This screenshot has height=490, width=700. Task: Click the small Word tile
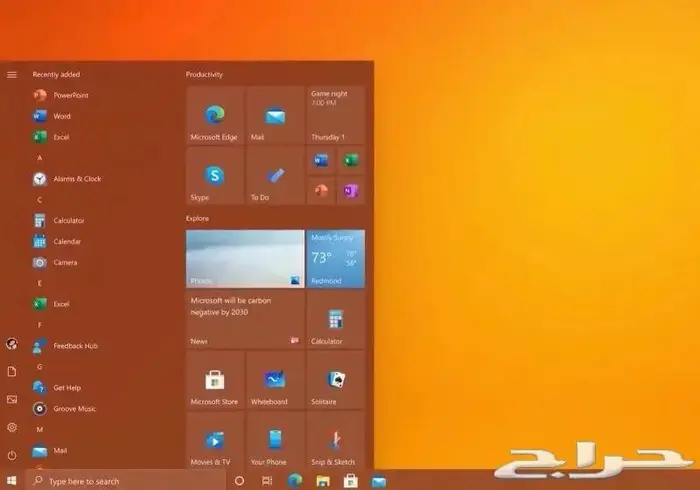tap(321, 161)
